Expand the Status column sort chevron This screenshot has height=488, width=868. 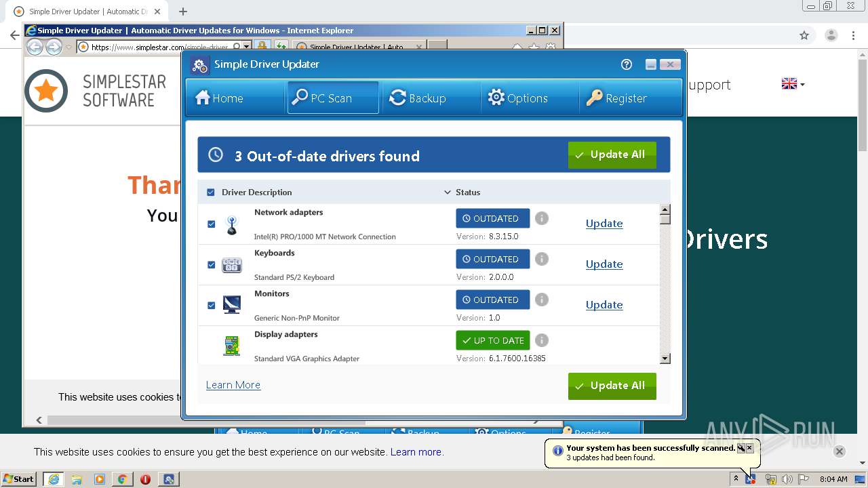(447, 192)
